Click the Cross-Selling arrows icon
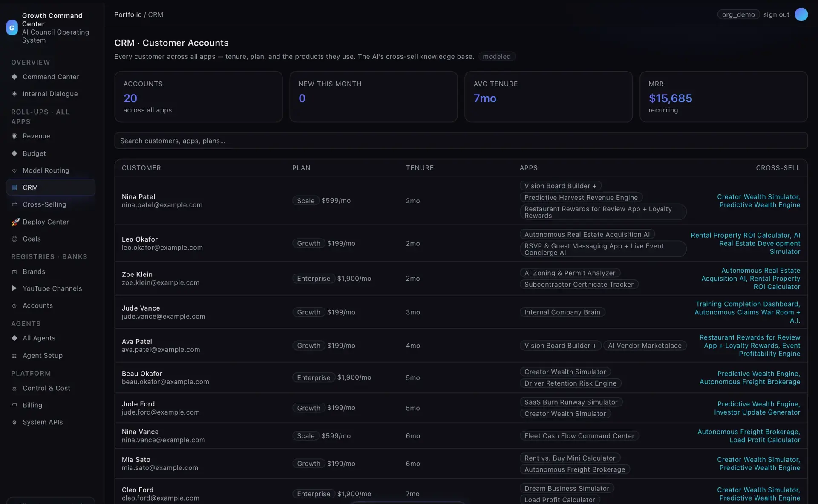This screenshot has width=818, height=504. 14,204
